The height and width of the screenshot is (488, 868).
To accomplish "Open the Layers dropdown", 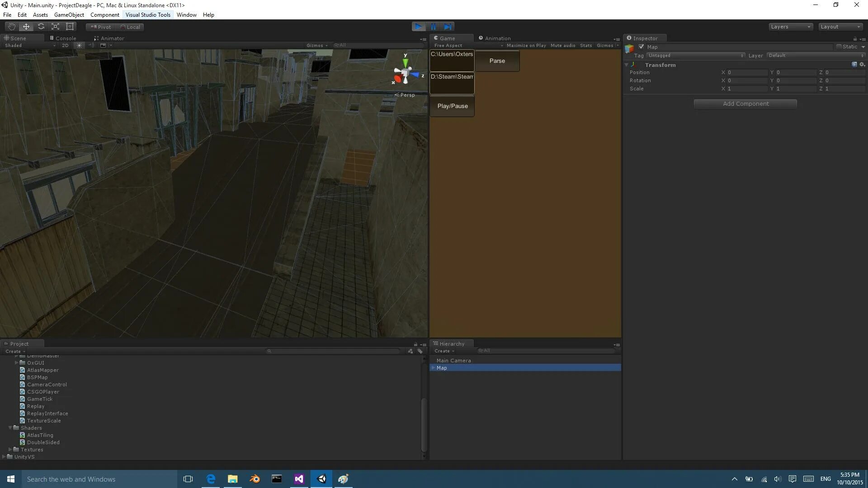I will 790,27.
